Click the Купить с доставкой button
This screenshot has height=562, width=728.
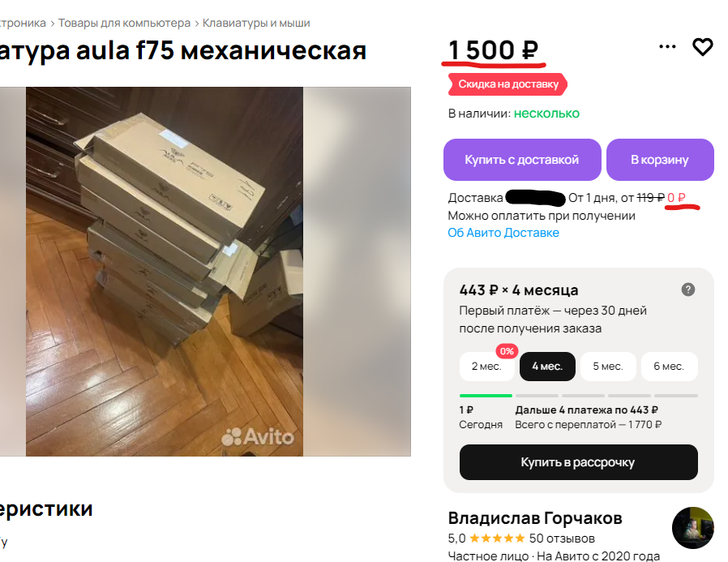(x=522, y=160)
